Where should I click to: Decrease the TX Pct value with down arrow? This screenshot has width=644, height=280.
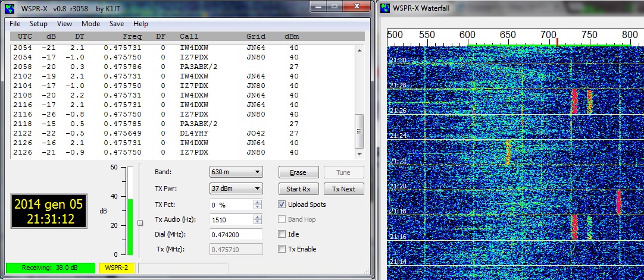(x=258, y=207)
